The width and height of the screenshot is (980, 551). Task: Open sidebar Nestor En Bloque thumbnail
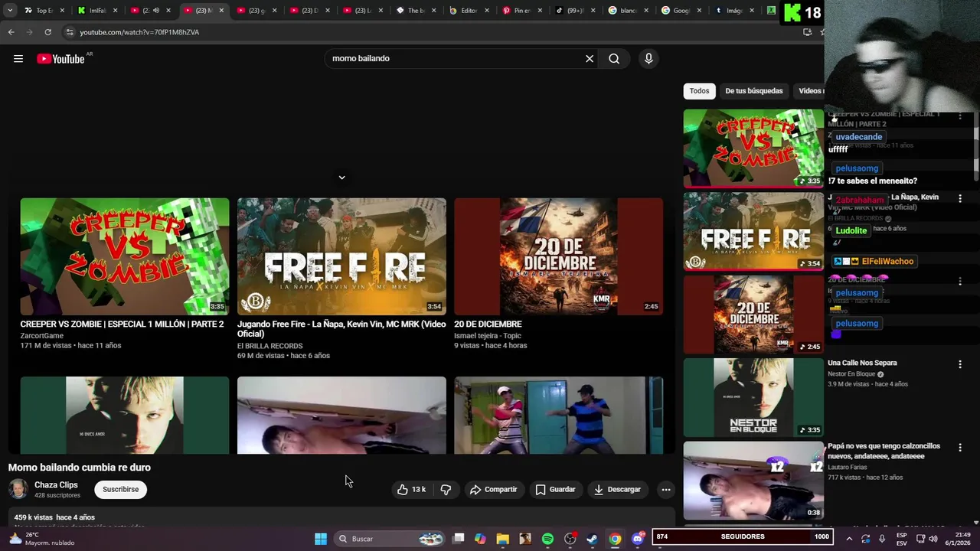click(753, 397)
